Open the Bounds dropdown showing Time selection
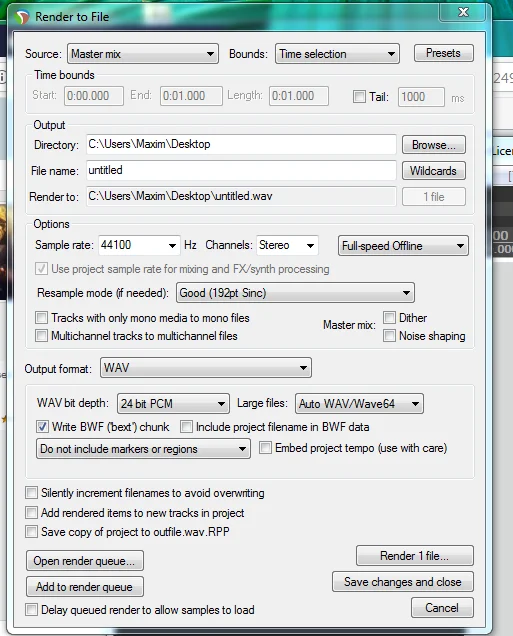The height and width of the screenshot is (636, 513). click(337, 54)
